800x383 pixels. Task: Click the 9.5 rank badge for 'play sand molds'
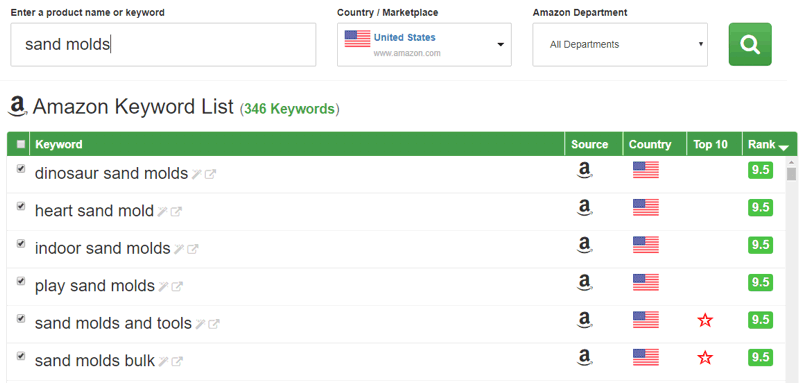pos(760,283)
